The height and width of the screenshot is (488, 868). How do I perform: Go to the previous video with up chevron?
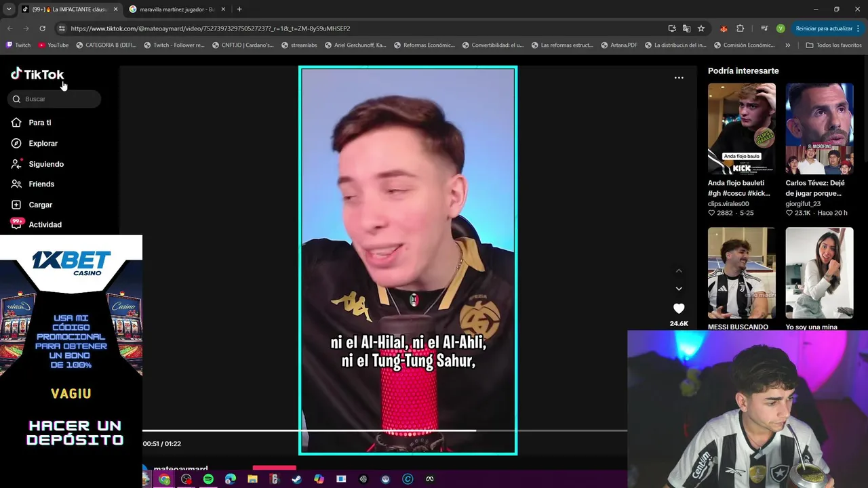click(679, 270)
